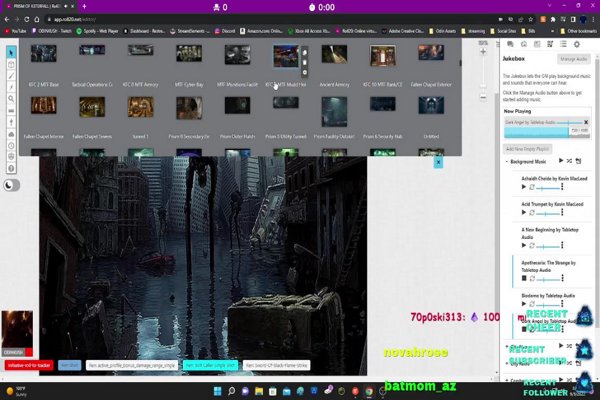Zoom out with the minus button
This screenshot has height=400, width=600.
(483, 98)
